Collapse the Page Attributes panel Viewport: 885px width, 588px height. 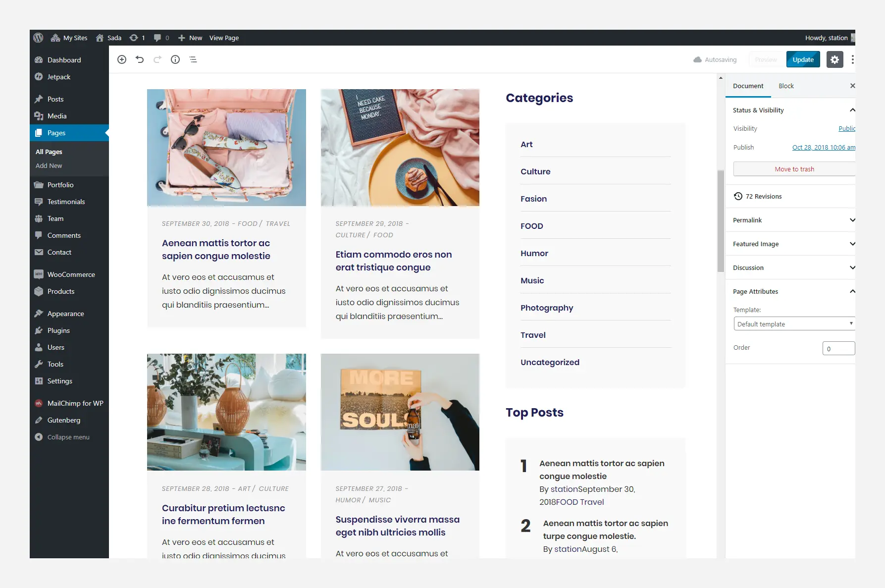tap(852, 291)
